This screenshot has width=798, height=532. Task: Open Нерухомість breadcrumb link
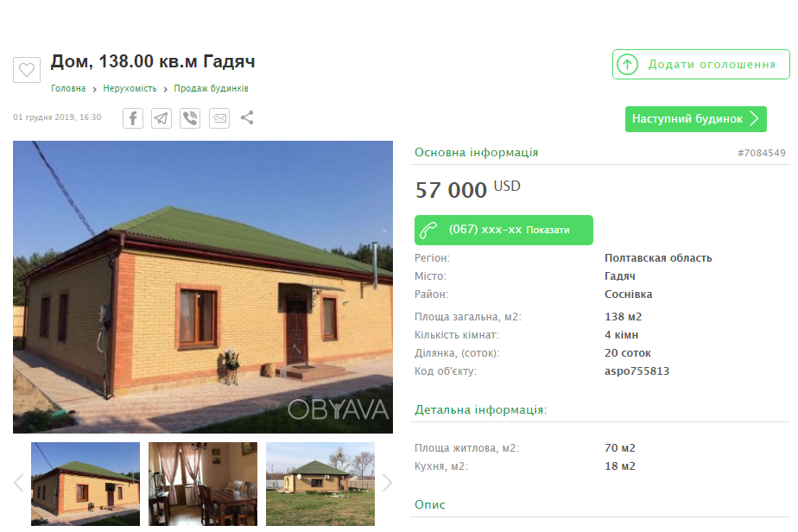pyautogui.click(x=130, y=89)
